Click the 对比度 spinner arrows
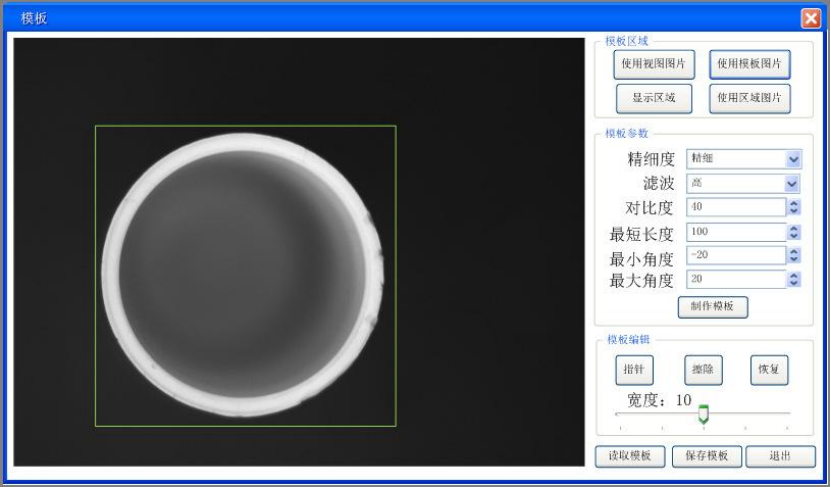Image resolution: width=831 pixels, height=487 pixels. [x=793, y=207]
